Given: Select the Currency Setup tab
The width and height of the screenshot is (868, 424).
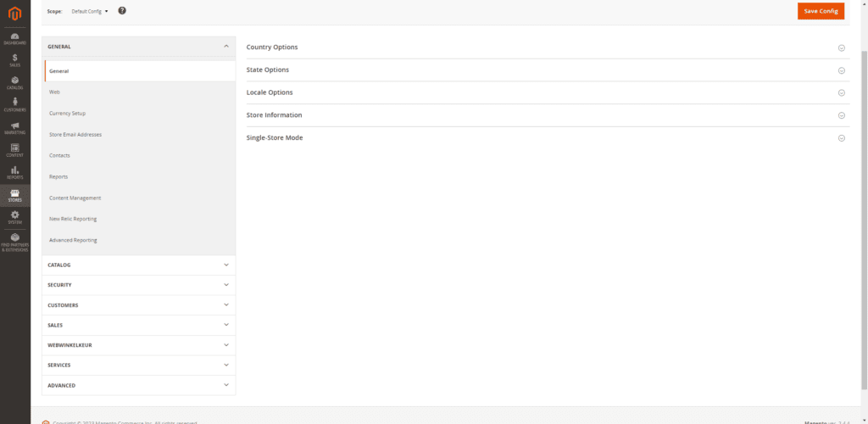Looking at the screenshot, I should point(67,113).
